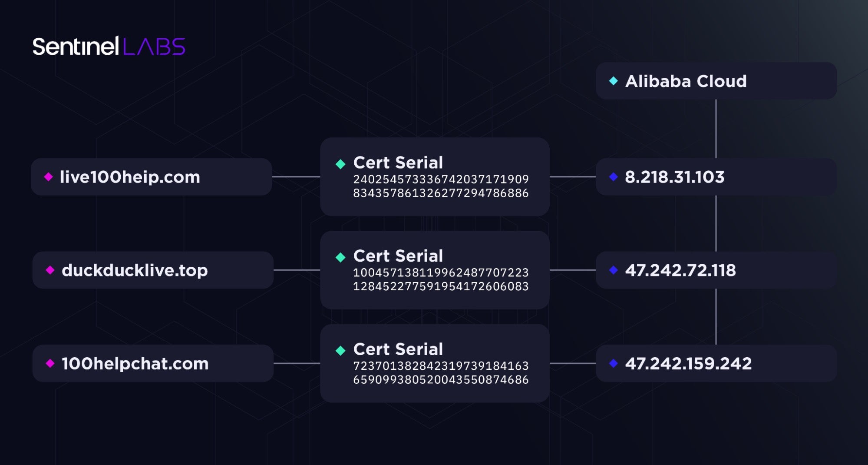Click the blue diamond next to 47.242.159.242
The image size is (868, 465).
(x=613, y=363)
